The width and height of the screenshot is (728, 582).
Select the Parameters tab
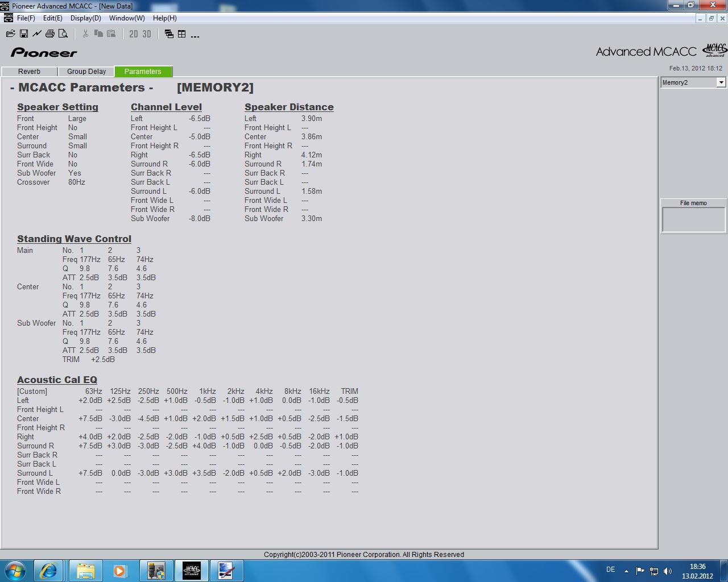143,72
